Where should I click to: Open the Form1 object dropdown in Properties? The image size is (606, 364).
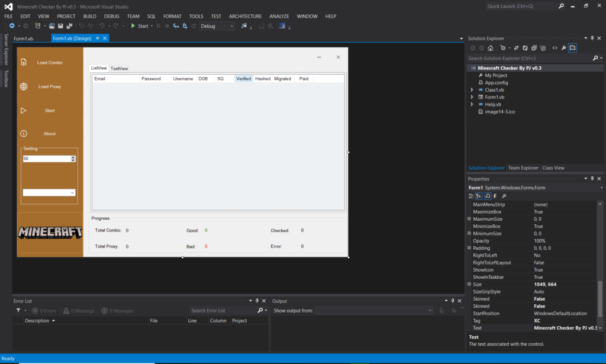(x=601, y=188)
